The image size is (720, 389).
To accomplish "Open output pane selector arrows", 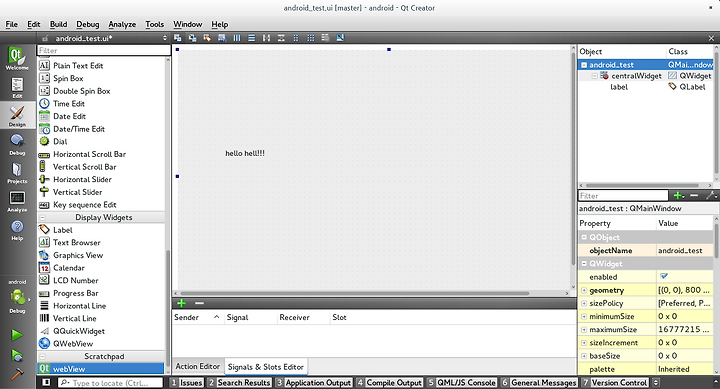I will [x=656, y=382].
